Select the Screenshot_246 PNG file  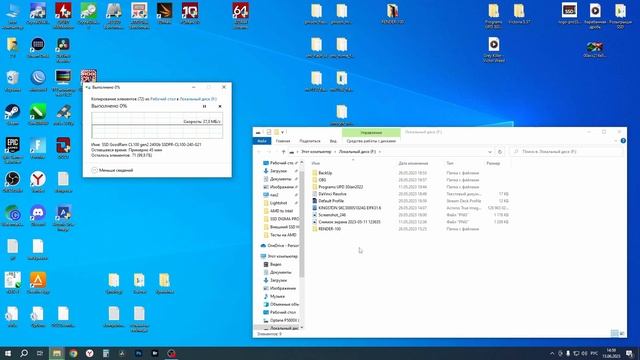(x=410, y=215)
